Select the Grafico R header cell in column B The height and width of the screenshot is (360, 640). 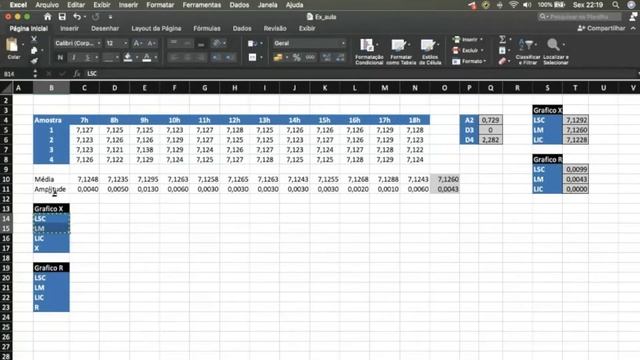pos(51,268)
